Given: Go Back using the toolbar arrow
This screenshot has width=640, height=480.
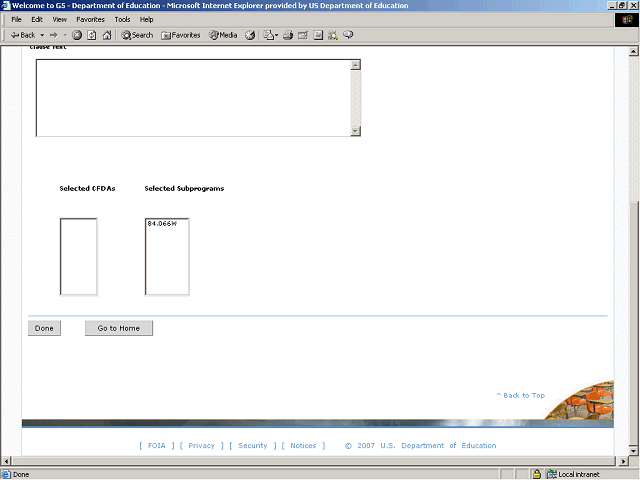Looking at the screenshot, I should coord(23,35).
